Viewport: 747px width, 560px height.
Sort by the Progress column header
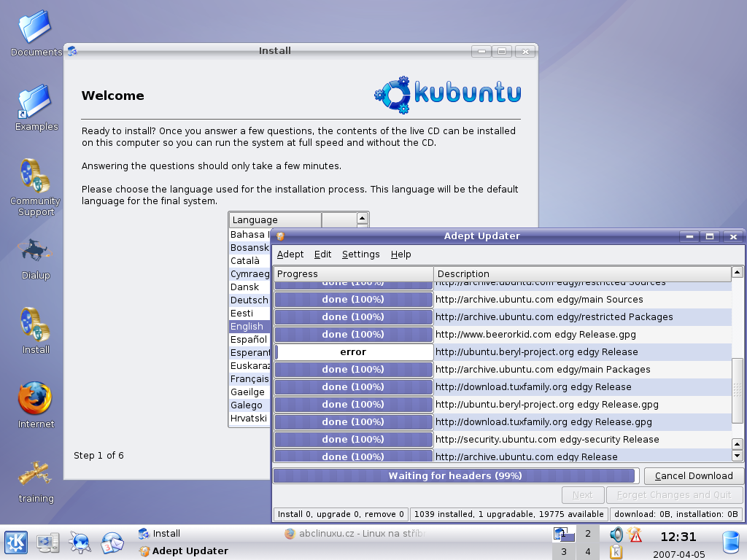(353, 274)
